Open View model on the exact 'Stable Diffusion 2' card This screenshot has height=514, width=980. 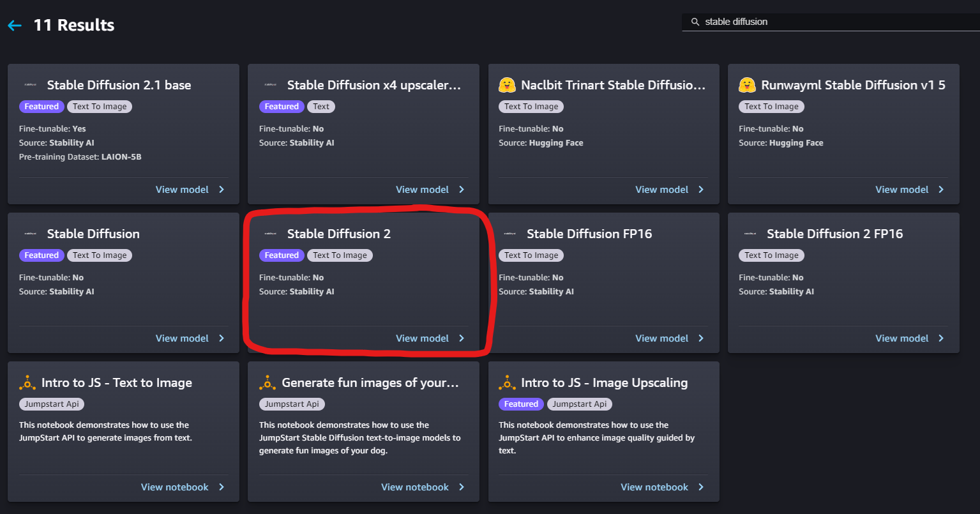[x=422, y=338]
